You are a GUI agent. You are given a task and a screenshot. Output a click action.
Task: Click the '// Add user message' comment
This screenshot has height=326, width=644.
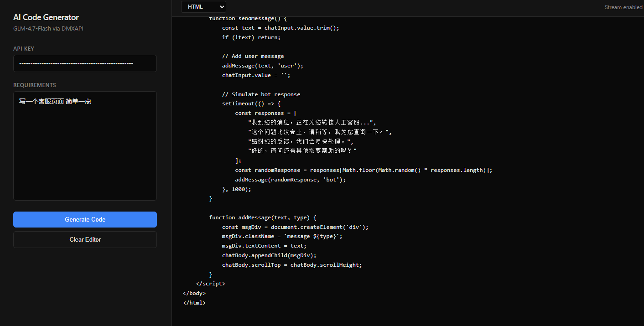(253, 56)
